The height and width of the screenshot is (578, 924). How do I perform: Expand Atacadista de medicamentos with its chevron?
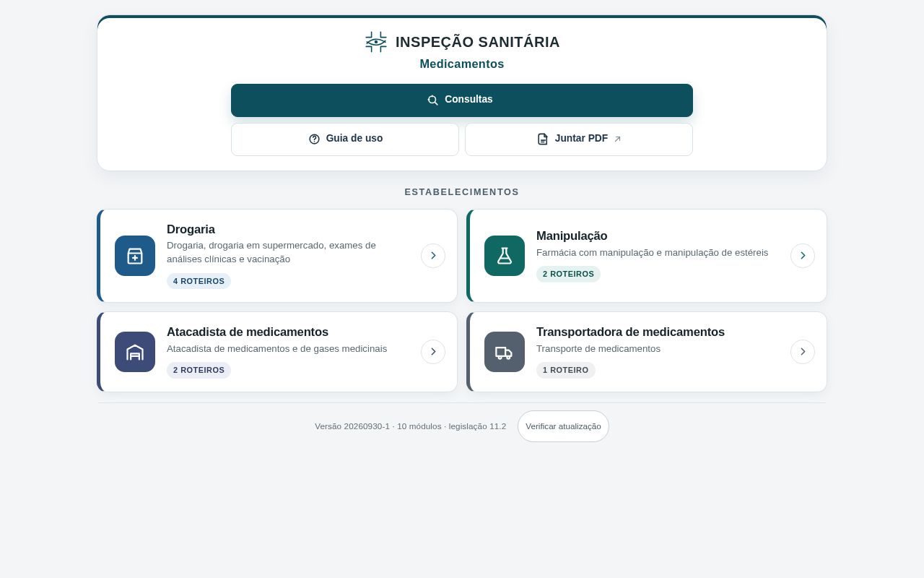click(x=433, y=352)
